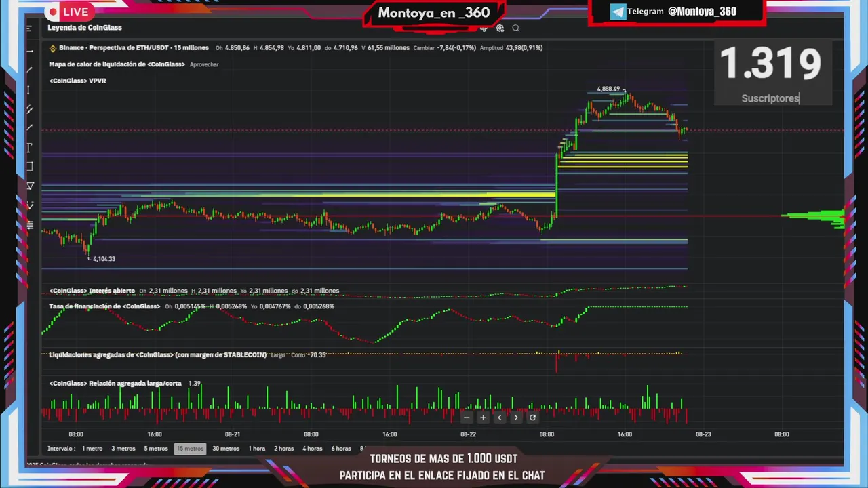Click the Amplitud 43,98(0,91%) value
The height and width of the screenshot is (488, 868).
(511, 48)
